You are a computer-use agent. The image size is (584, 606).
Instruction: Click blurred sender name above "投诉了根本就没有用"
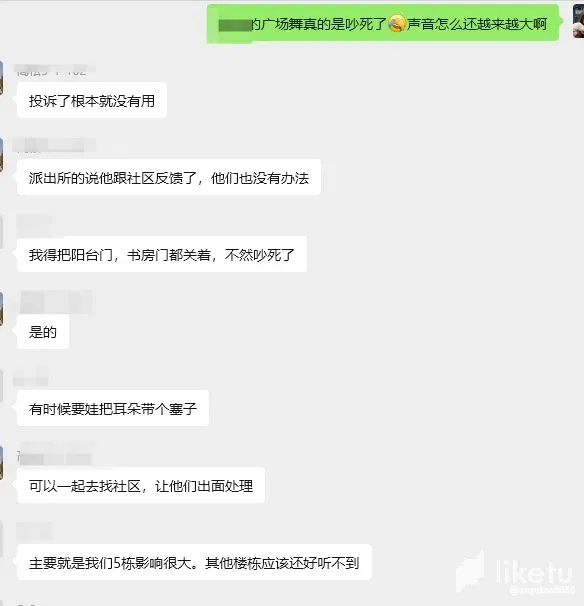click(54, 70)
